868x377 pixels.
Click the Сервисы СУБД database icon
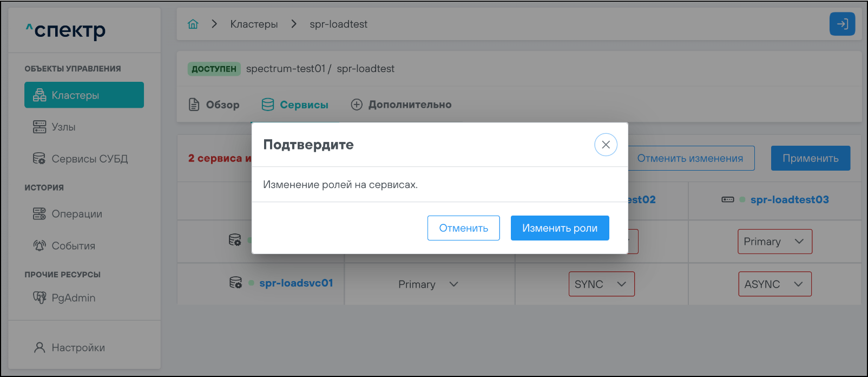tap(40, 159)
